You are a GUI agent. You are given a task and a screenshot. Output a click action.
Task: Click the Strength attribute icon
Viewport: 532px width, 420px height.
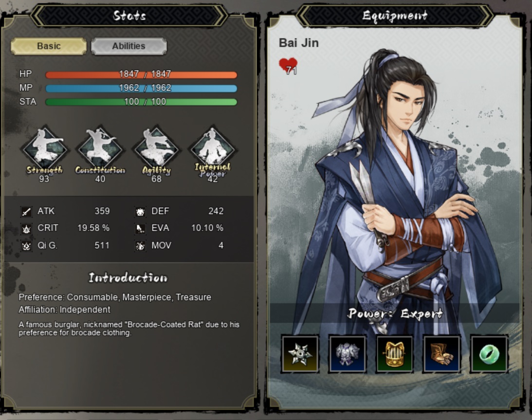tap(44, 148)
